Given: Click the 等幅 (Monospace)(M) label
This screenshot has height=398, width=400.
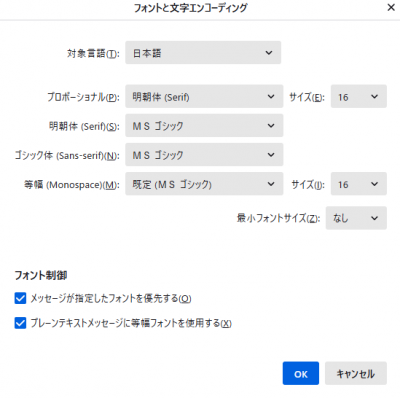Looking at the screenshot, I should (x=72, y=184).
